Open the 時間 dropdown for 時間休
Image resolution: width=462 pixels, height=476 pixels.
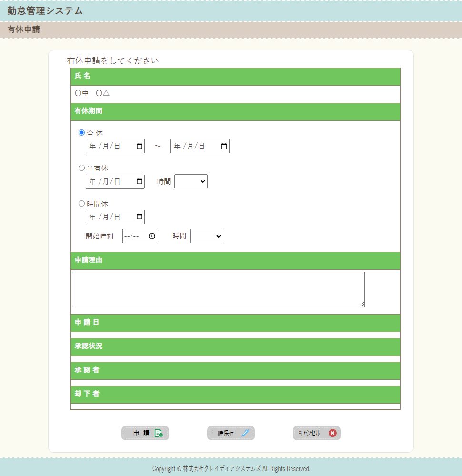click(207, 236)
